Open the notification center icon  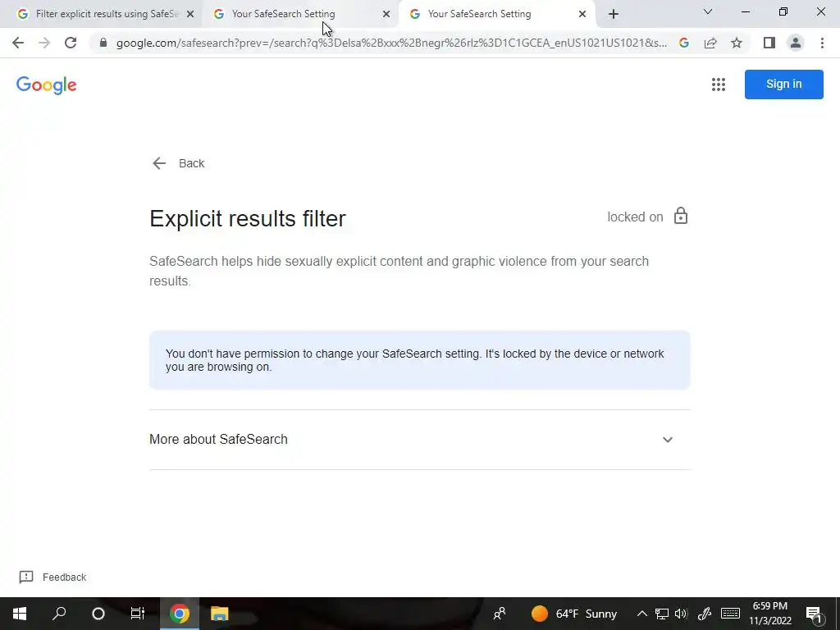pyautogui.click(x=814, y=614)
